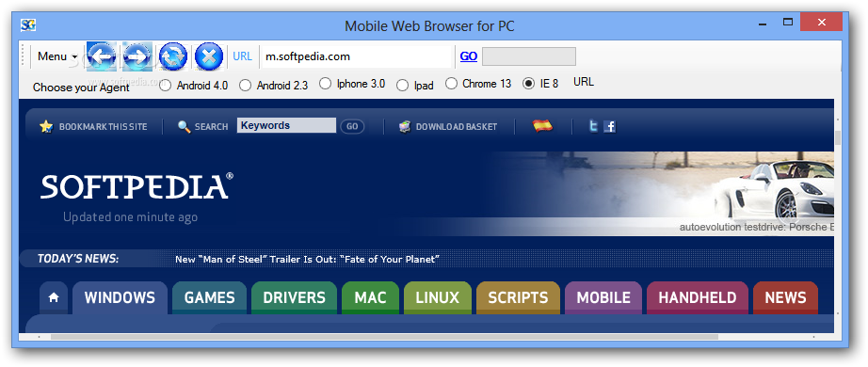Click the home icon tab

[54, 297]
